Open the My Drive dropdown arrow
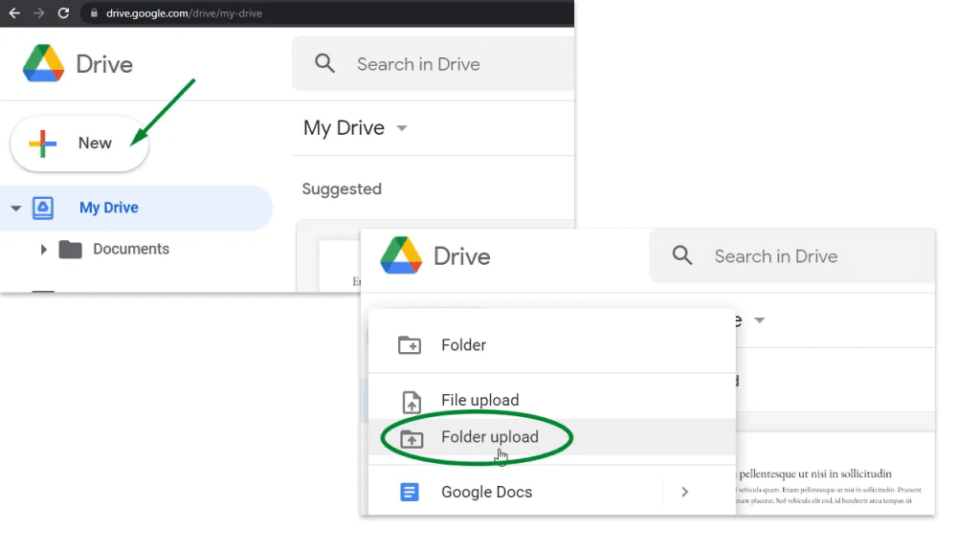 [x=402, y=128]
